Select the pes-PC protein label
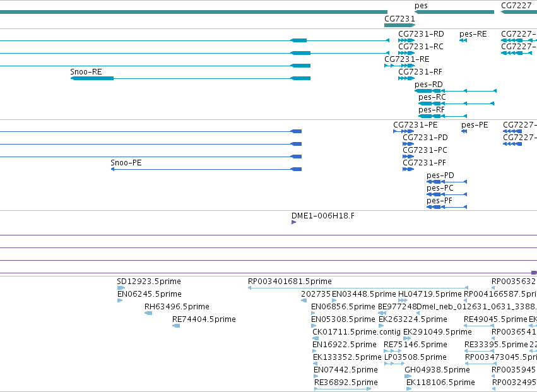The width and height of the screenshot is (537, 392). pyautogui.click(x=440, y=189)
